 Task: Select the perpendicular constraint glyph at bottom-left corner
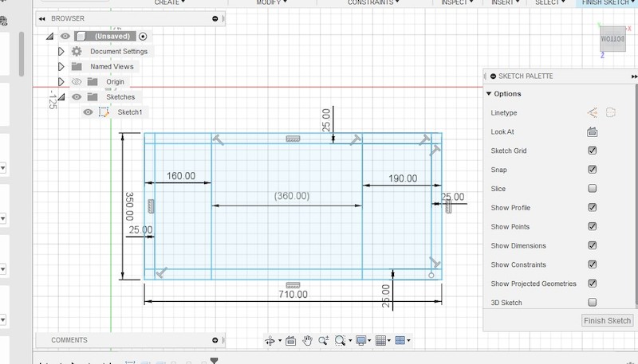(x=162, y=272)
